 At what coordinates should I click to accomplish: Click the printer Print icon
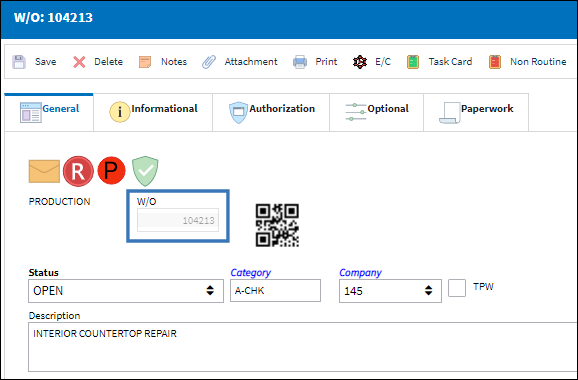(300, 62)
